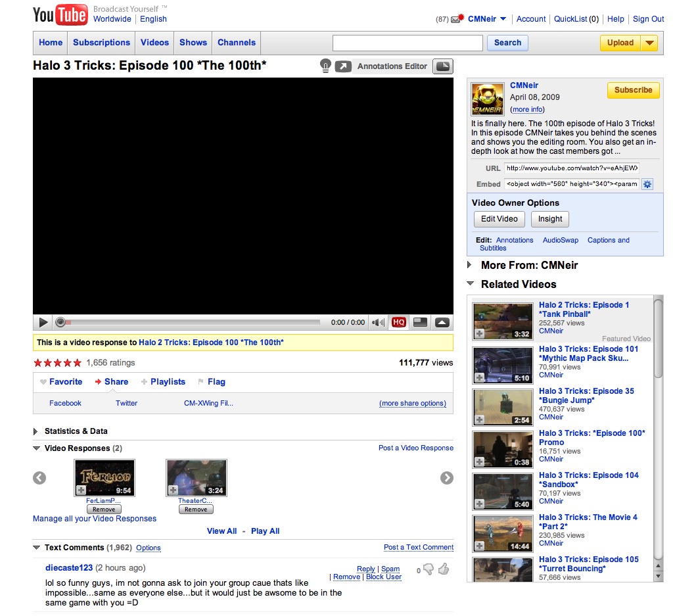
Task: Click the pop-out arrow icon near Annotations Editor
Action: pos(343,66)
